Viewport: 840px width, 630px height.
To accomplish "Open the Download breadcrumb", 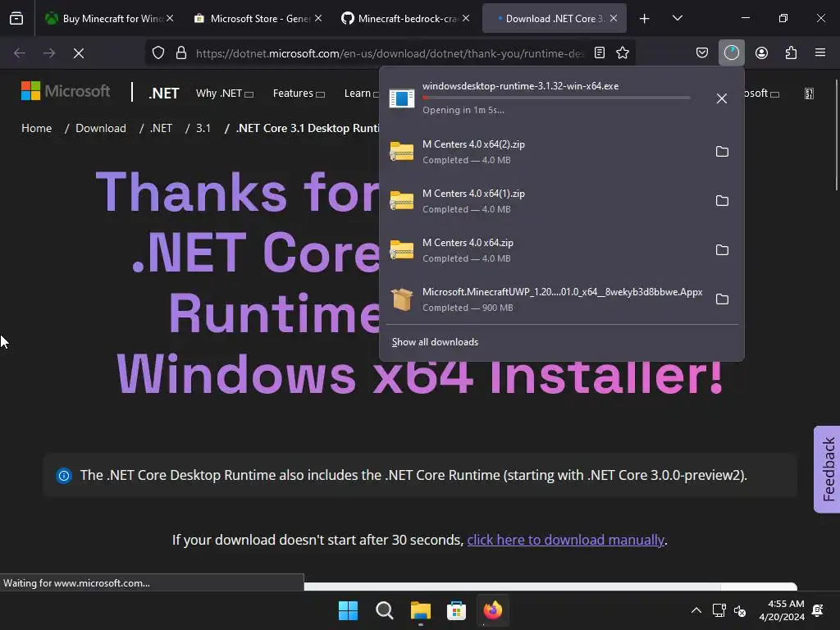I will pyautogui.click(x=101, y=128).
